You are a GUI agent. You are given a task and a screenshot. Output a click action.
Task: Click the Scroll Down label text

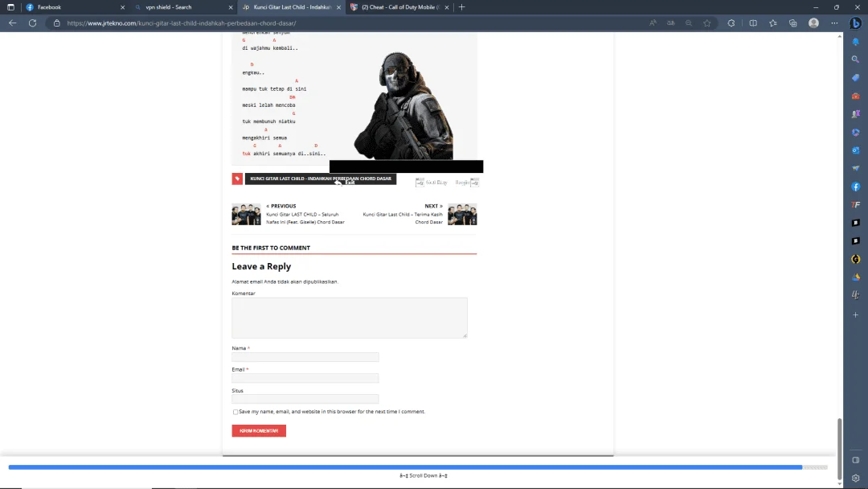(424, 475)
